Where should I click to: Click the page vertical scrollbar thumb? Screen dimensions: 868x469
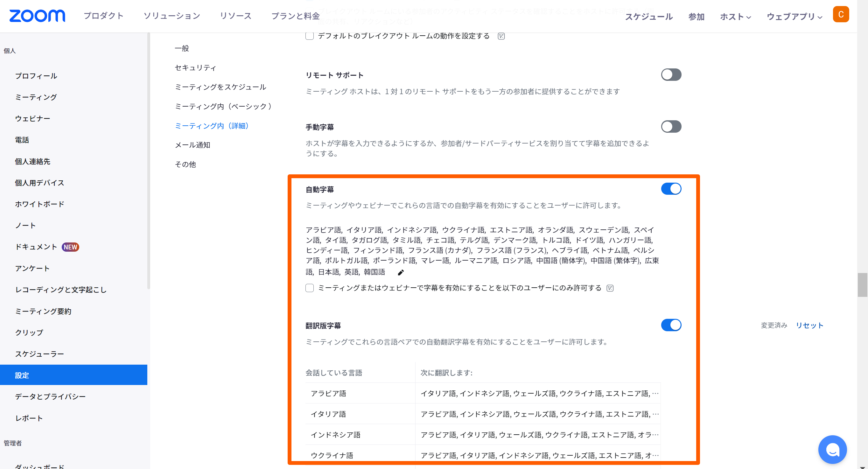862,285
